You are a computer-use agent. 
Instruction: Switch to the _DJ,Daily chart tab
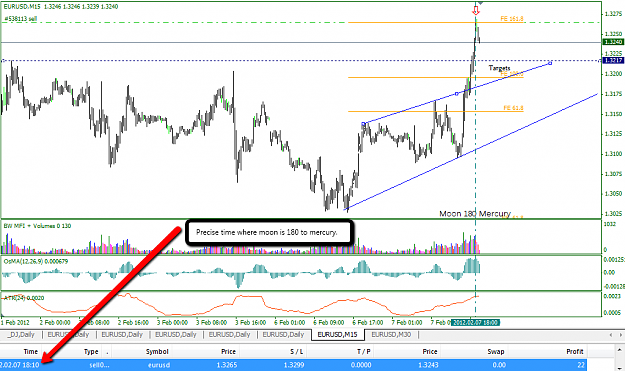(21, 335)
